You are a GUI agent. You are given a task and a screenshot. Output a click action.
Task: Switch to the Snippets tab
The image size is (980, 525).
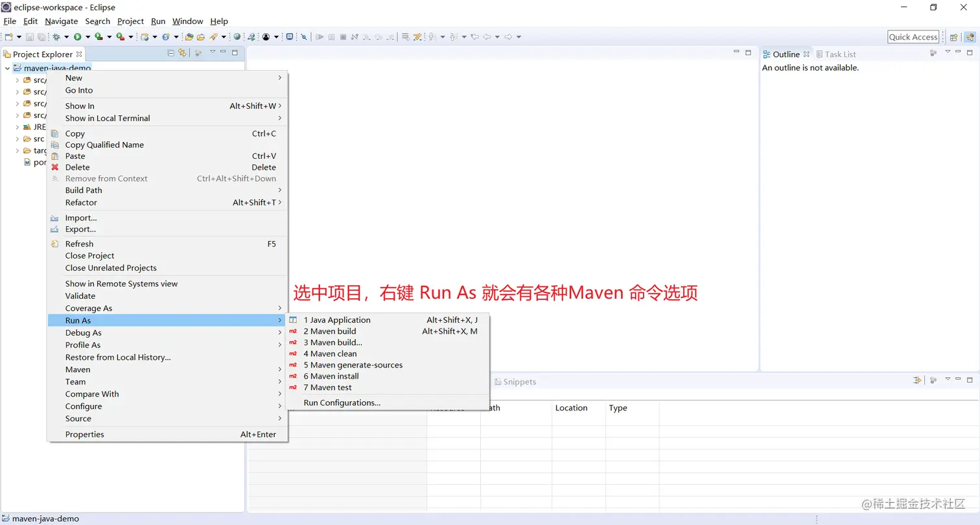pyautogui.click(x=515, y=382)
